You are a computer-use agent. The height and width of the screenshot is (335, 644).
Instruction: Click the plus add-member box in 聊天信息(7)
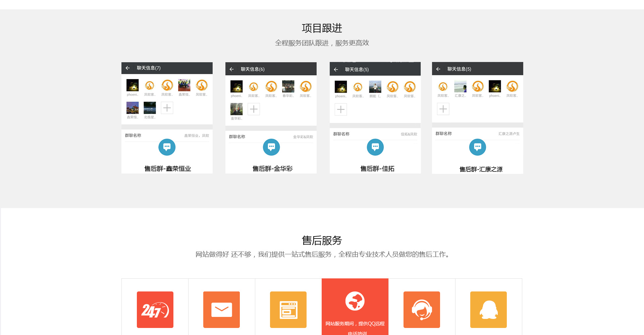pyautogui.click(x=167, y=108)
